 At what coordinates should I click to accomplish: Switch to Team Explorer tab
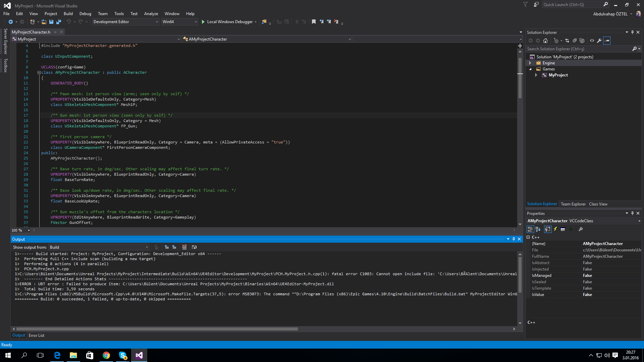(x=573, y=204)
